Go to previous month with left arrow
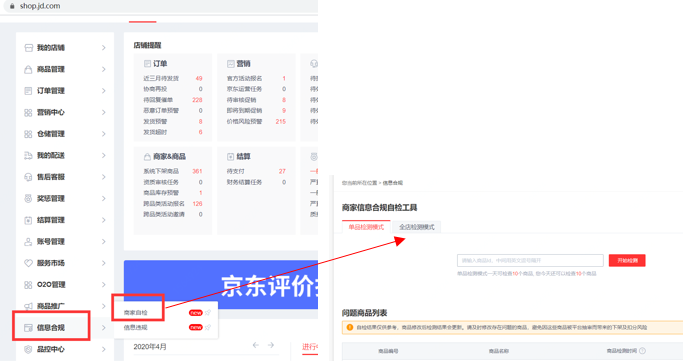Viewport: 683px width, 361px height. coord(256,345)
